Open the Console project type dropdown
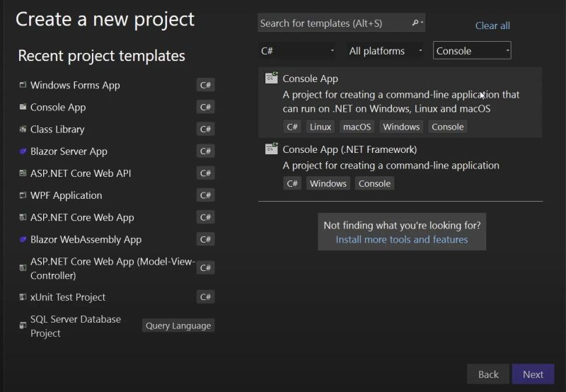This screenshot has height=392, width=566. 472,51
